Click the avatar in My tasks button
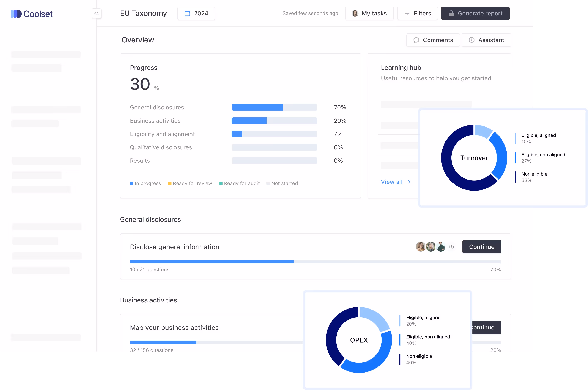Screen dimensions: 588x390 tap(355, 14)
